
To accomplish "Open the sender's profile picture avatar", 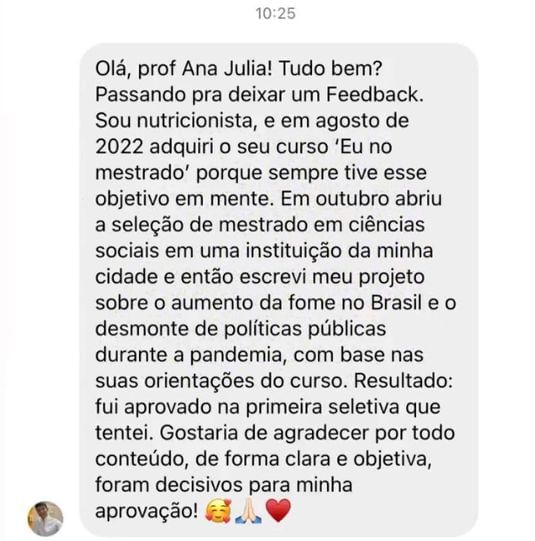I will coord(45,519).
